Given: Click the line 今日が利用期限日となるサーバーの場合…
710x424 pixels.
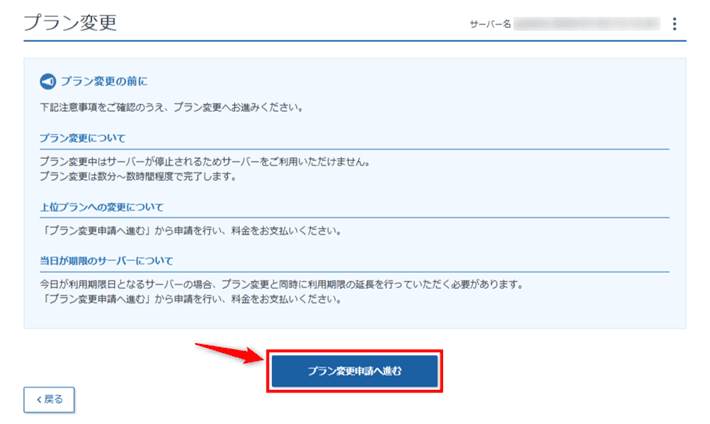Looking at the screenshot, I should pyautogui.click(x=282, y=284).
